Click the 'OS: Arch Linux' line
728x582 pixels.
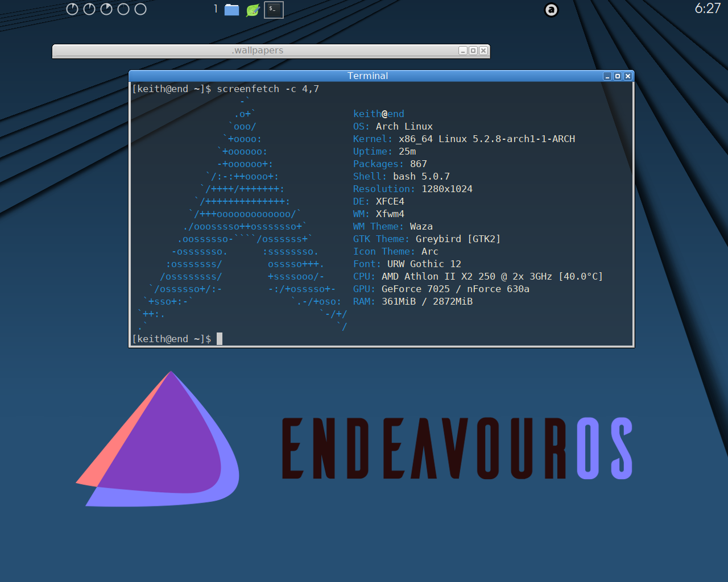tap(393, 126)
